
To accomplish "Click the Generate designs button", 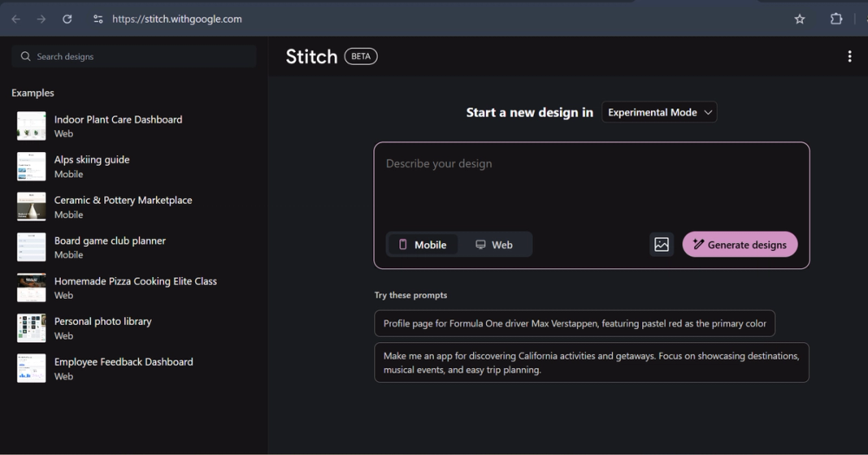I will point(740,245).
